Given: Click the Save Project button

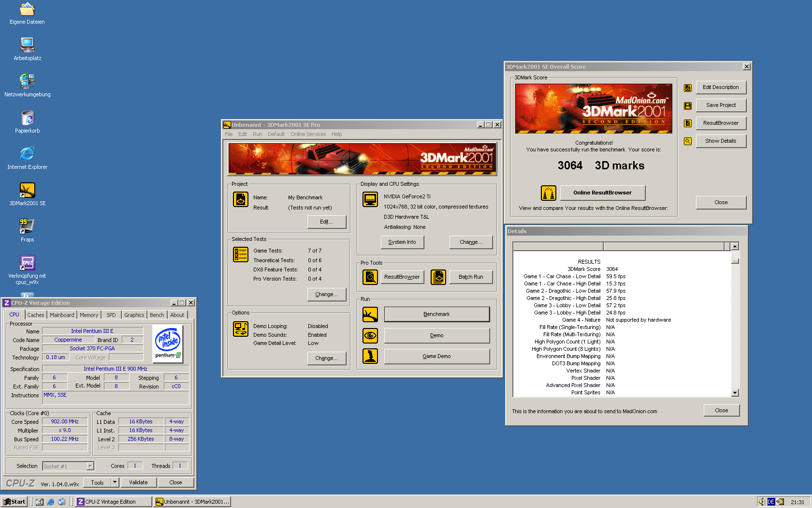Looking at the screenshot, I should [x=721, y=105].
